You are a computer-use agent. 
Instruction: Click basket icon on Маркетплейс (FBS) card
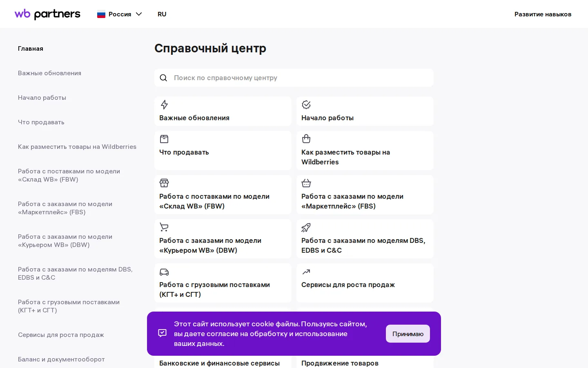[306, 183]
